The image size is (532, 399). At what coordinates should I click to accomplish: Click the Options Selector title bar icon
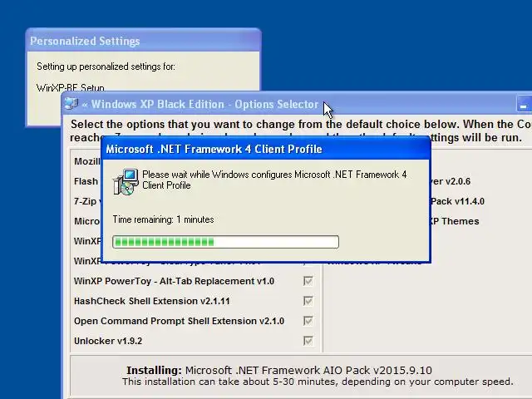[71, 103]
